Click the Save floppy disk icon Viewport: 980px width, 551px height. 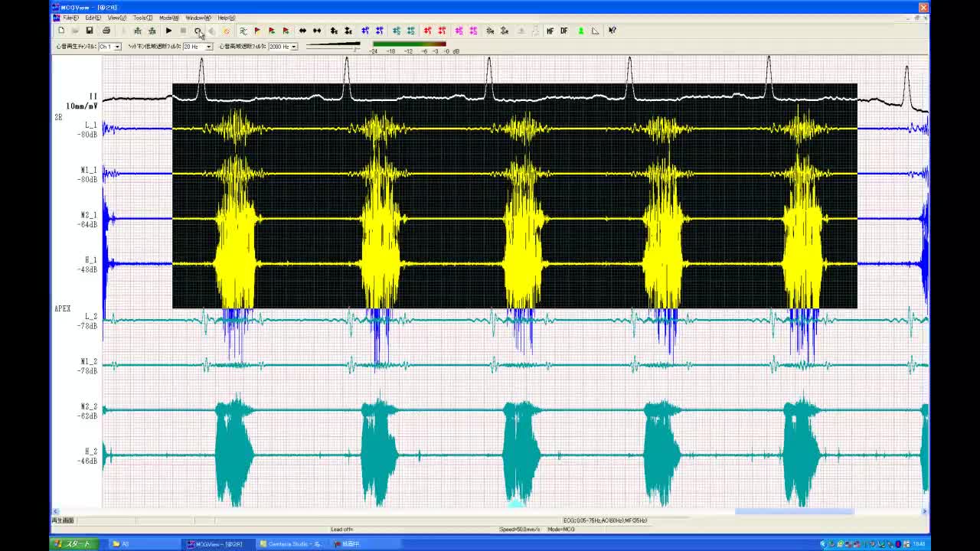tap(90, 31)
